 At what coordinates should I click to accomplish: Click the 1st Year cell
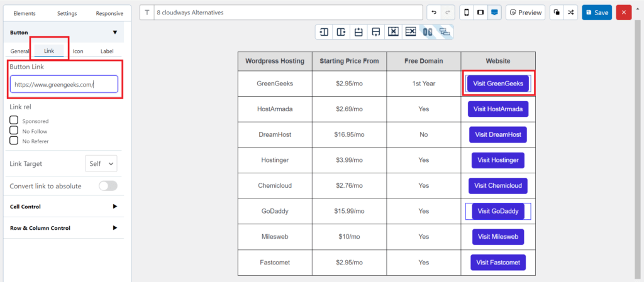pos(423,84)
